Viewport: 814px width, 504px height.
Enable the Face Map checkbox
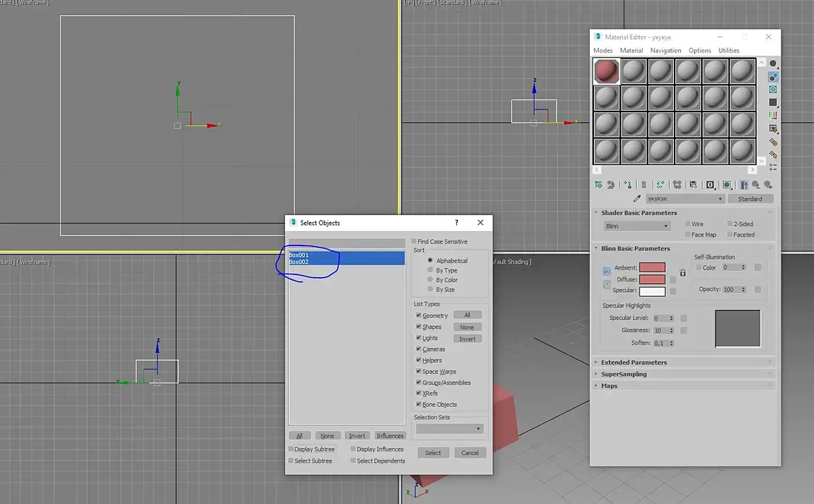688,234
